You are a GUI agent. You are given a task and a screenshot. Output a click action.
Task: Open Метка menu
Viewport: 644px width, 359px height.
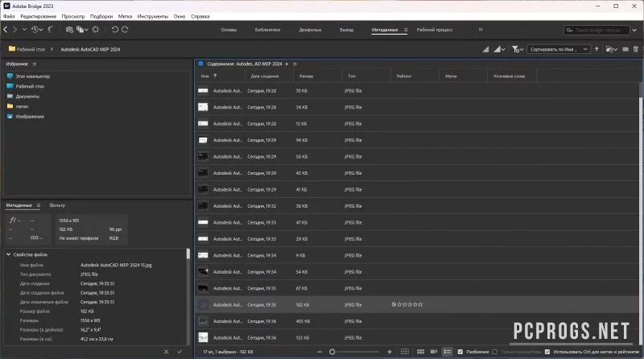coord(125,16)
